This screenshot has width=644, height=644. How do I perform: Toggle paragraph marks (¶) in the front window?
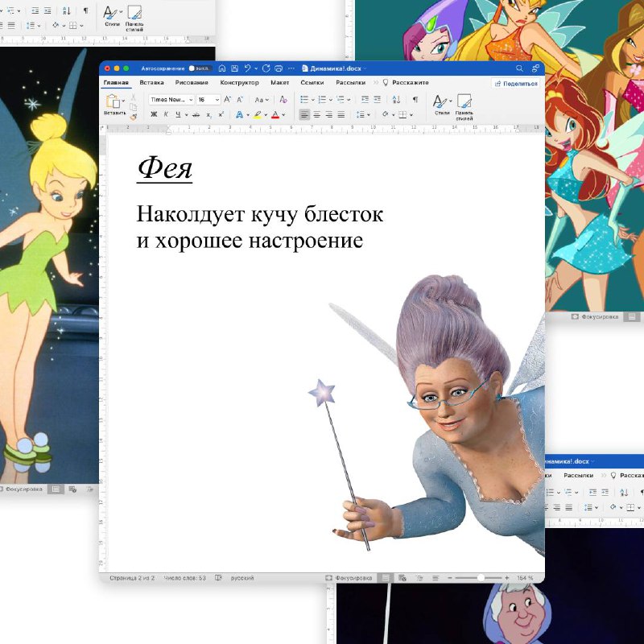[415, 99]
